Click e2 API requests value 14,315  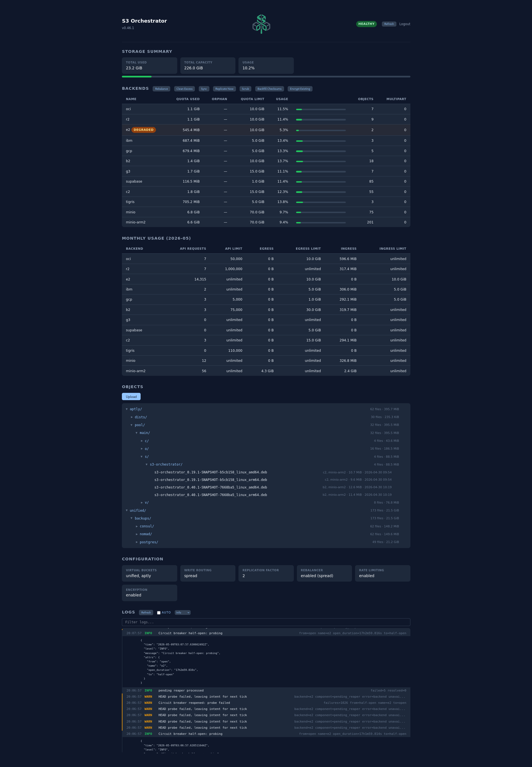[200, 279]
